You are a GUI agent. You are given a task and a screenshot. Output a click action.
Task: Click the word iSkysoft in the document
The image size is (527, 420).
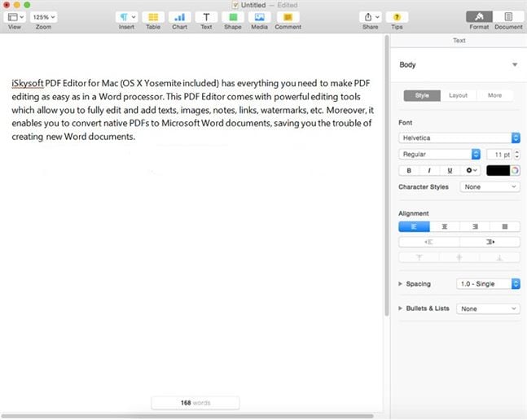point(28,83)
